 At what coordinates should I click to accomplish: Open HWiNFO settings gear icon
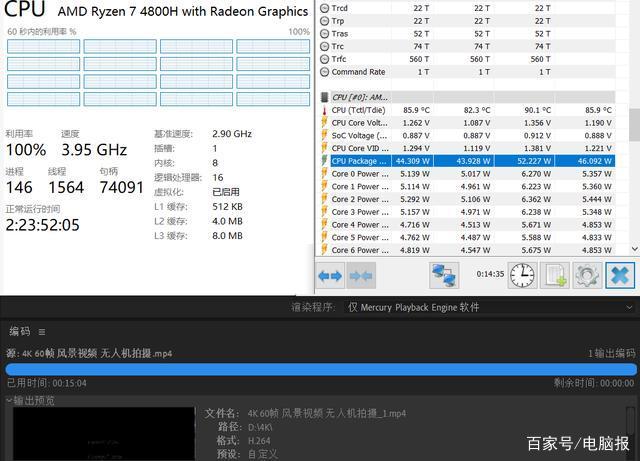(x=587, y=276)
